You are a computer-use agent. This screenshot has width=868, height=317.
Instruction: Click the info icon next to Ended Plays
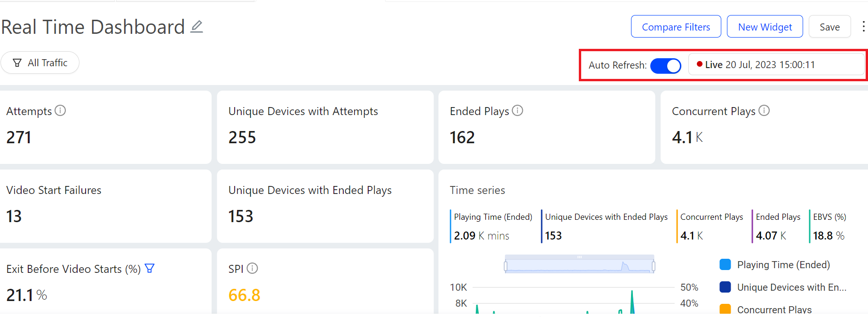[517, 110]
